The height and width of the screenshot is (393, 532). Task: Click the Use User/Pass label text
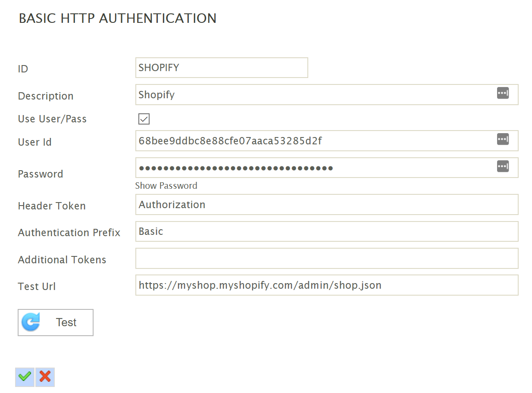coord(52,119)
